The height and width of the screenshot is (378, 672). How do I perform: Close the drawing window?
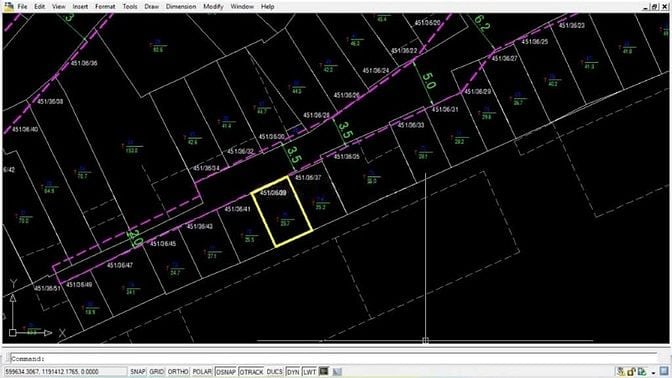tap(664, 7)
